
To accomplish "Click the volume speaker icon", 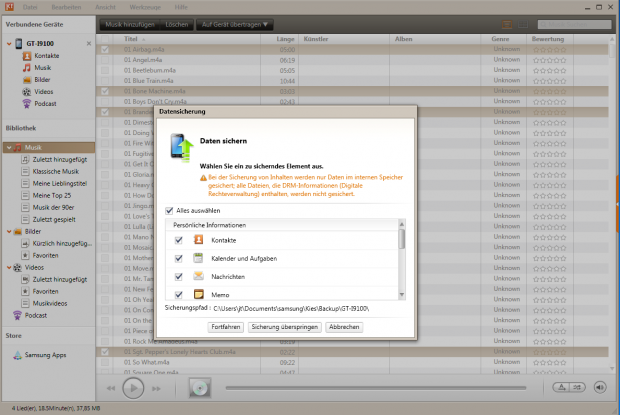I will coord(600,387).
